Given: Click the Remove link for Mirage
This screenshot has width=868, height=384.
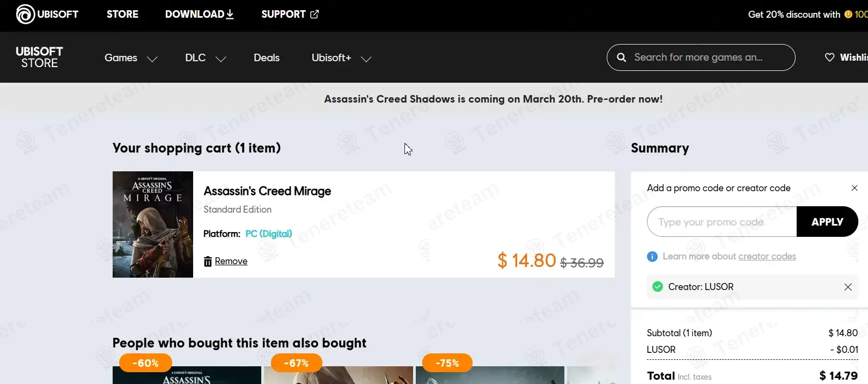Looking at the screenshot, I should coord(231,262).
